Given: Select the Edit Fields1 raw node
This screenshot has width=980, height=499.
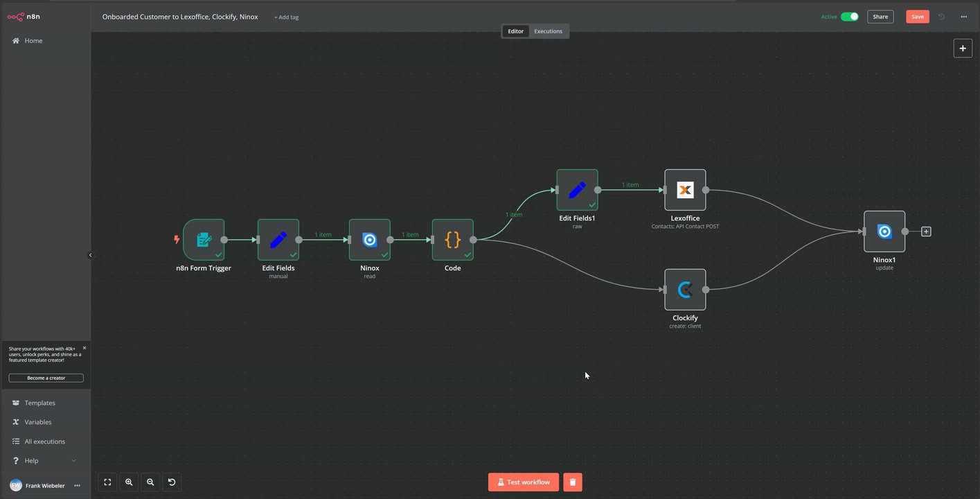Looking at the screenshot, I should pyautogui.click(x=578, y=190).
